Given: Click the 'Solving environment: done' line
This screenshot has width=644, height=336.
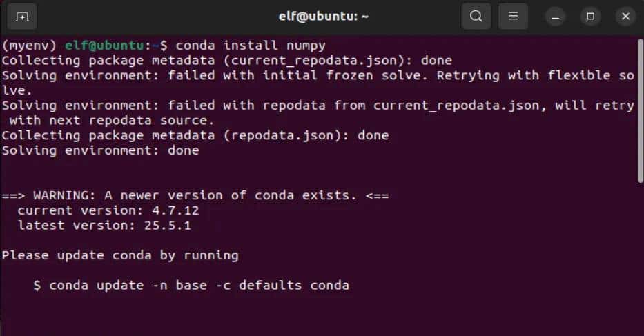Looking at the screenshot, I should point(100,150).
